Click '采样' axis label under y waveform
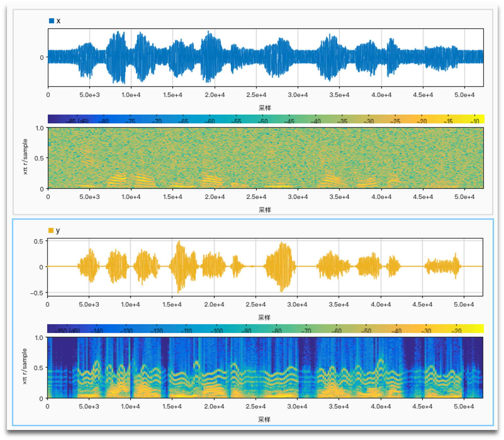 pos(264,318)
